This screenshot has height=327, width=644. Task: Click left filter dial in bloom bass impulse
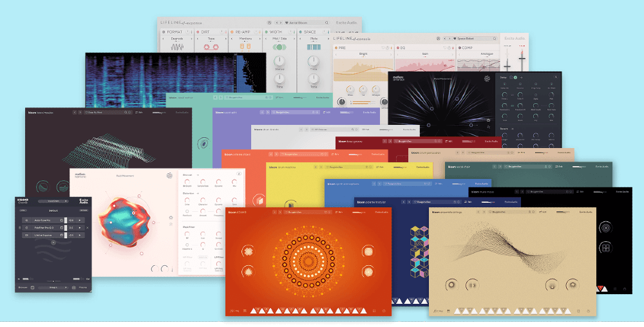[x=43, y=187]
